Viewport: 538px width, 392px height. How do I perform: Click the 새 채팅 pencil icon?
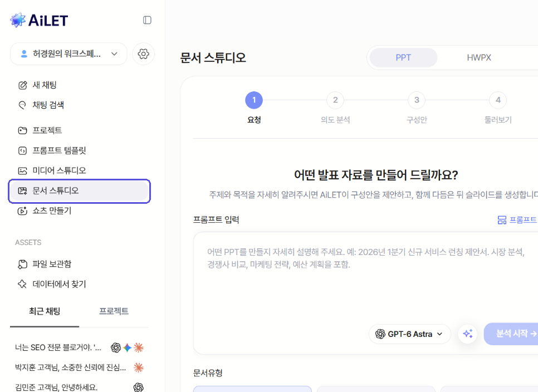pos(23,85)
